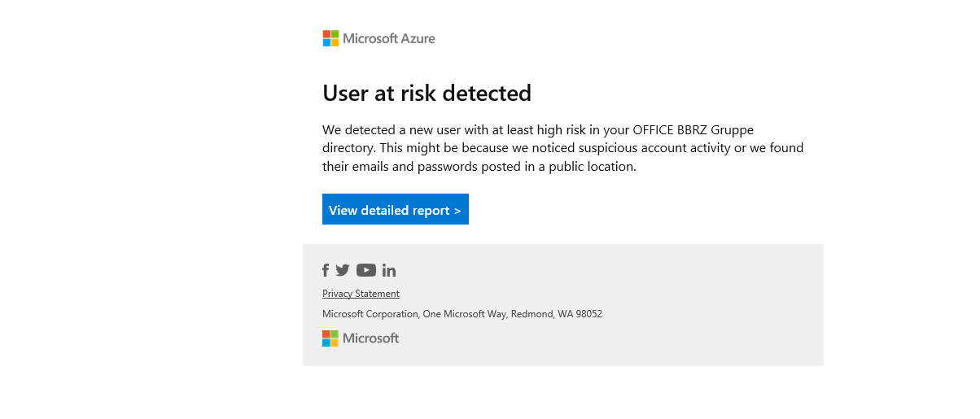Click the User at risk detected heading
This screenshot has height=419, width=980.
tap(427, 93)
